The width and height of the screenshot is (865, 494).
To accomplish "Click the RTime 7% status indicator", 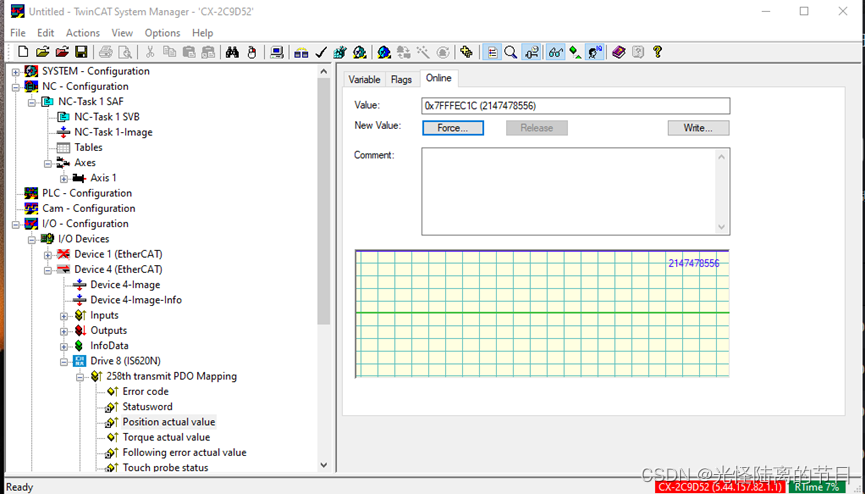I will (817, 487).
